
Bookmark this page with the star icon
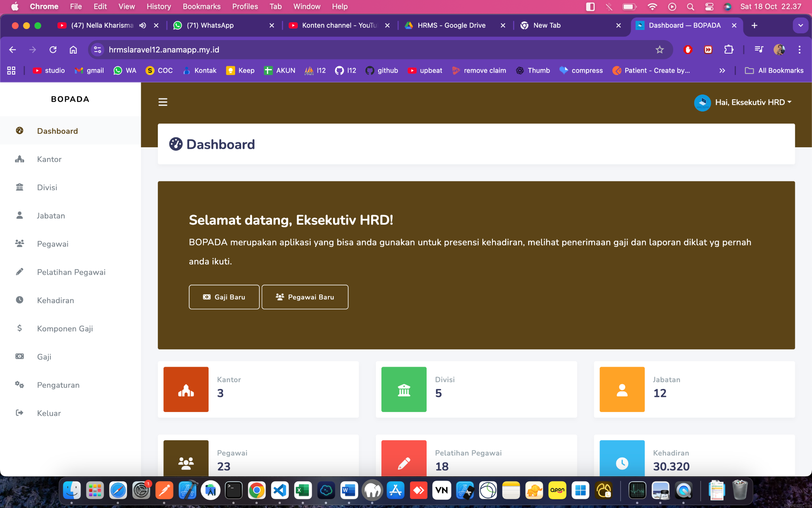click(659, 50)
